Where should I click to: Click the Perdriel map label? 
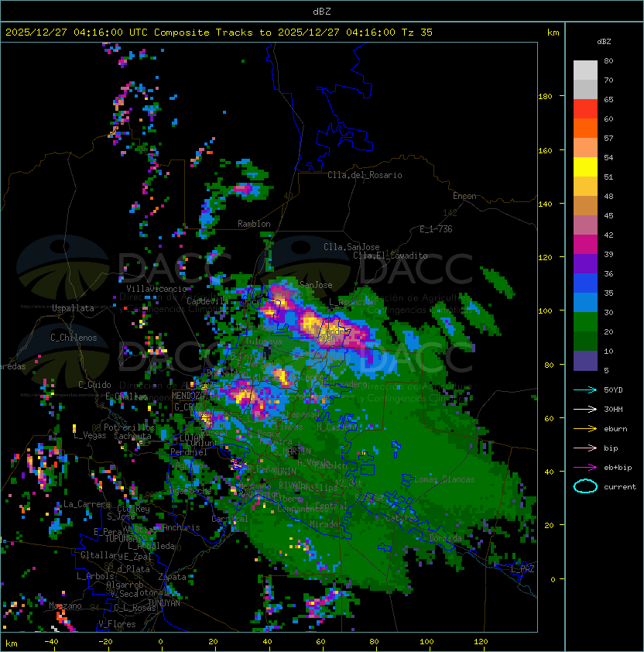tap(189, 452)
